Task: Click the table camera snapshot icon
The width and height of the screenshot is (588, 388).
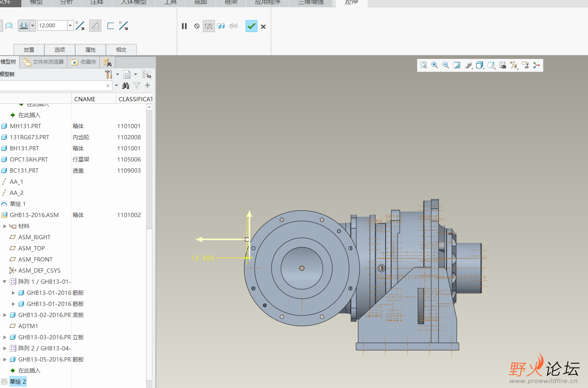Action: tap(503, 65)
